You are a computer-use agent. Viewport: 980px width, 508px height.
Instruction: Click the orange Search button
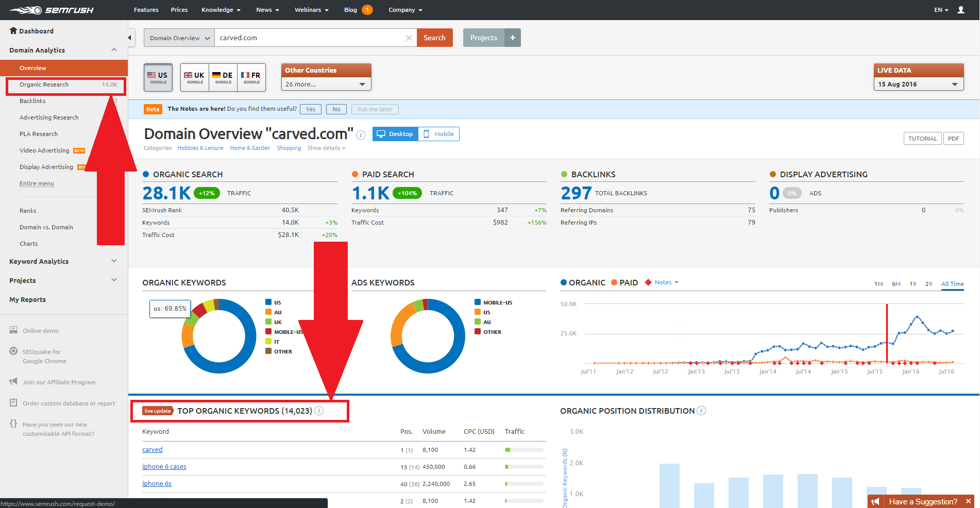tap(434, 38)
